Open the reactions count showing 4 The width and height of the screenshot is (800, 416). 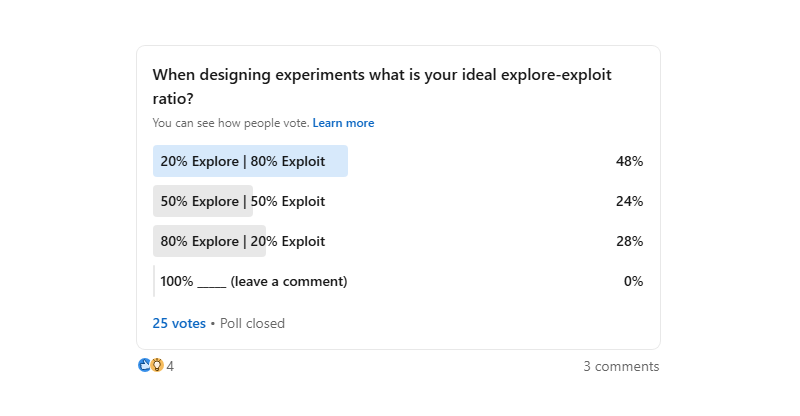pos(170,367)
